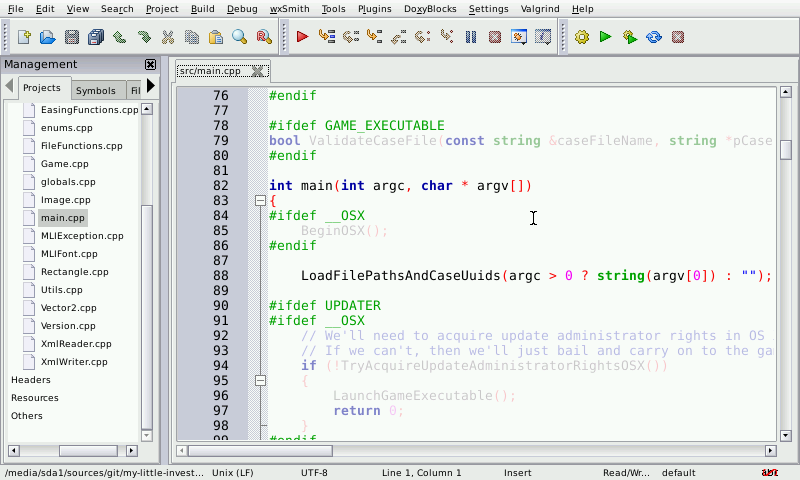Show more Management tabs with the right arrow
Viewport: 800px width, 480px height.
151,85
